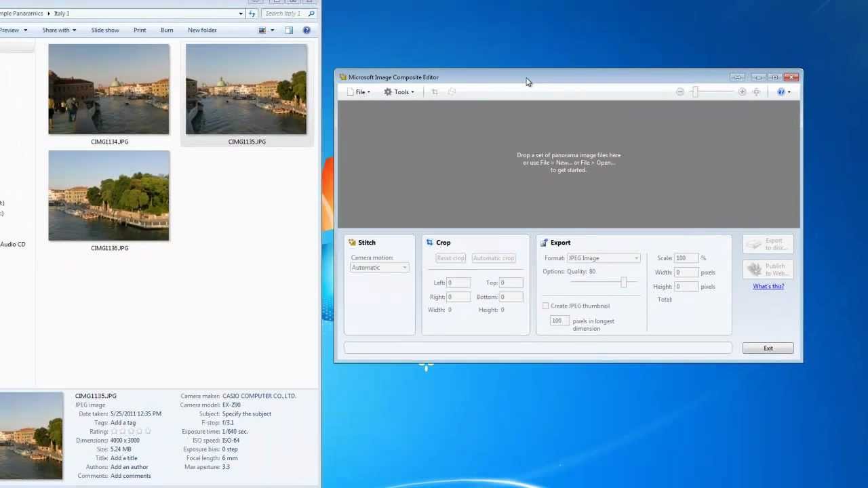Viewport: 868px width, 488px height.
Task: Click the fit-to-window zoom icon
Action: pyautogui.click(x=757, y=92)
